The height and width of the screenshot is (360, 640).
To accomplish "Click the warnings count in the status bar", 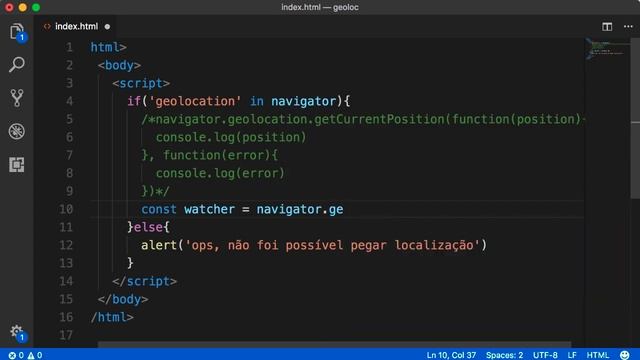I will [35, 355].
